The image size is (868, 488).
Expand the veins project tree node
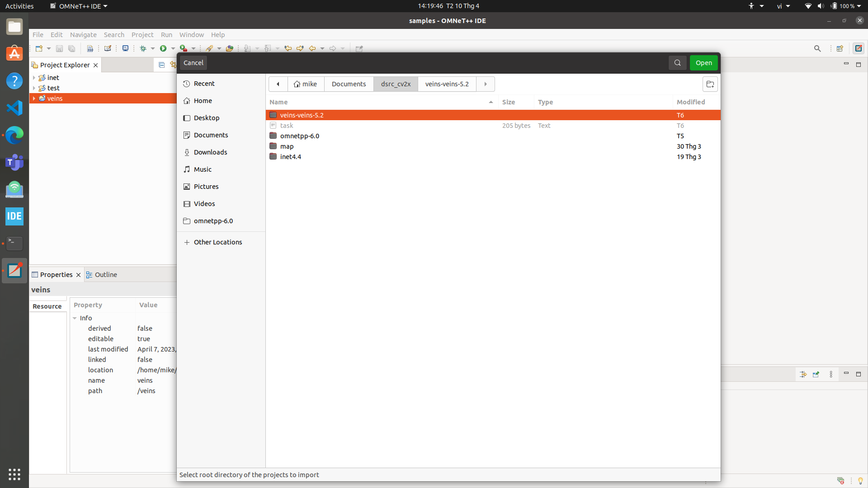(x=34, y=99)
